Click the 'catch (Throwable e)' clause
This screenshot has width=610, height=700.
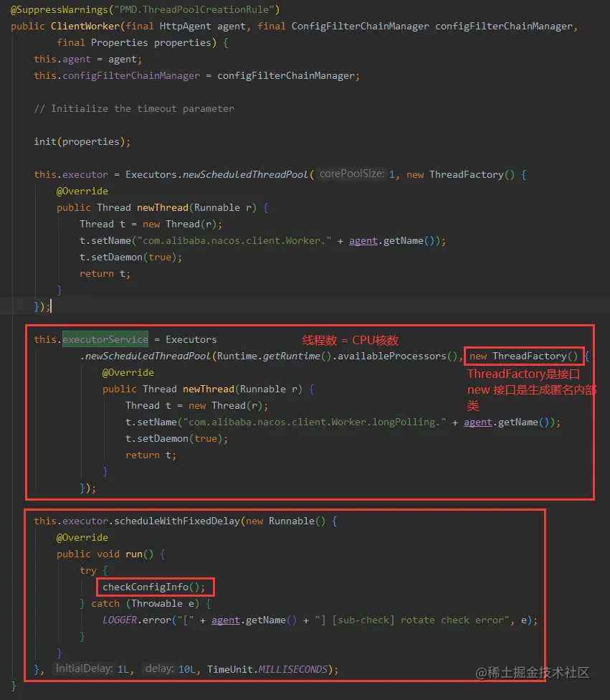pyautogui.click(x=145, y=604)
